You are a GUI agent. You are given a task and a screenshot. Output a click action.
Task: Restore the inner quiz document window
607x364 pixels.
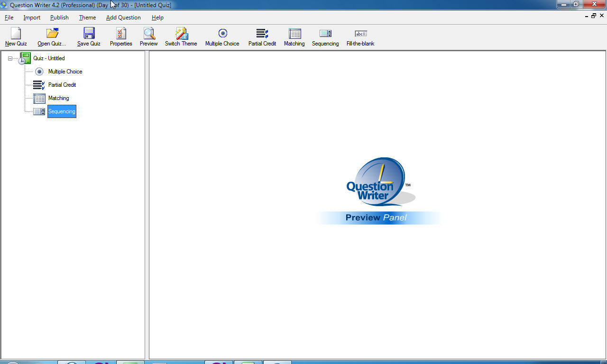593,16
